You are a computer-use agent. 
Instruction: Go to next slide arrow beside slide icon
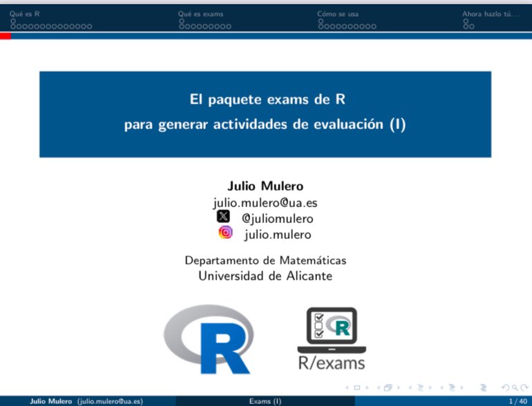point(367,387)
